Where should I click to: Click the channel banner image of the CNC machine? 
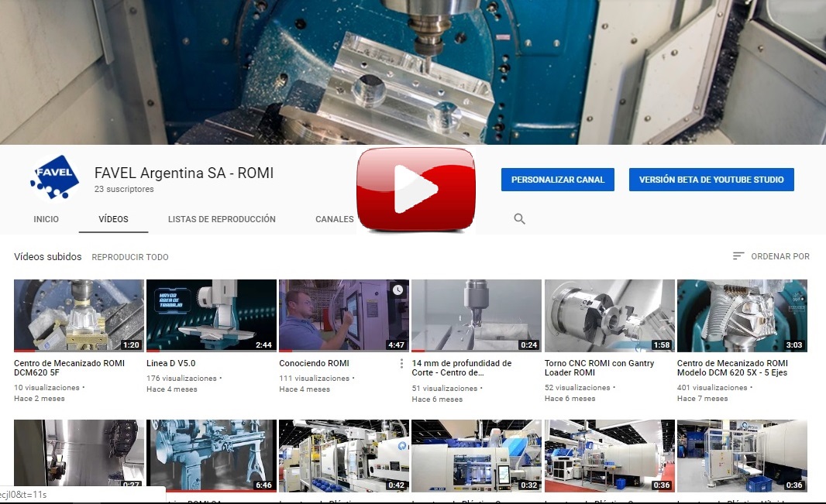tap(413, 72)
